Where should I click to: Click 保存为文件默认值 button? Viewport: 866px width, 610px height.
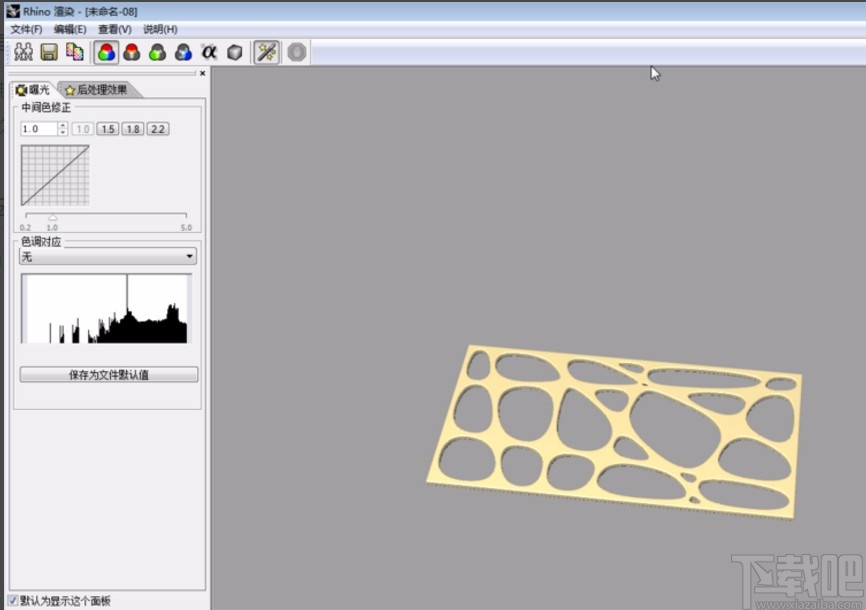coord(109,375)
